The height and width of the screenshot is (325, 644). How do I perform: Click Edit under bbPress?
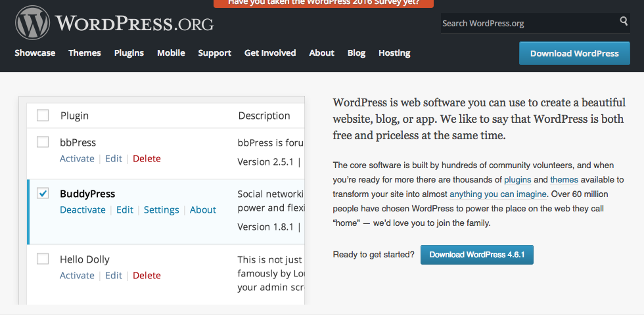(113, 159)
